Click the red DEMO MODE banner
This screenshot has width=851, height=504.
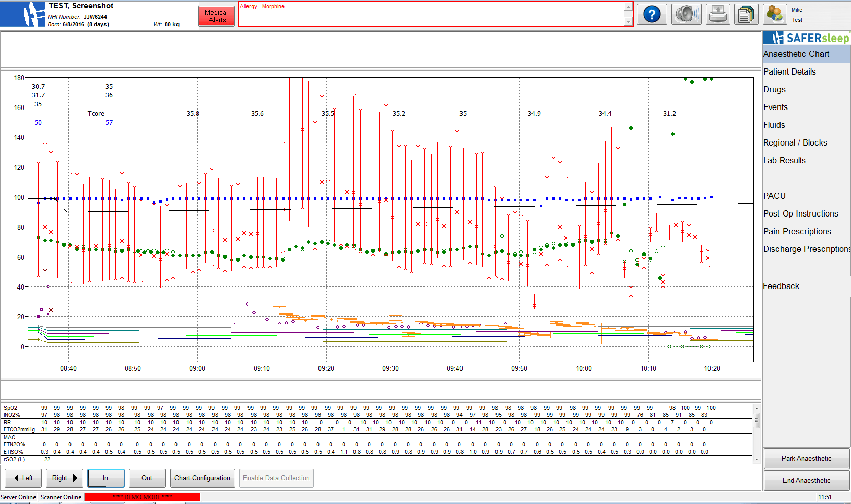pos(143,497)
